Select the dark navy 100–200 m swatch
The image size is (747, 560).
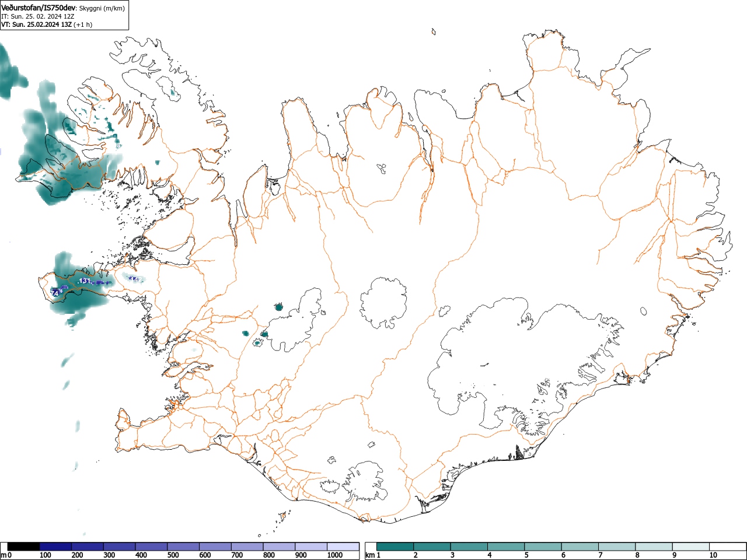pyautogui.click(x=55, y=547)
